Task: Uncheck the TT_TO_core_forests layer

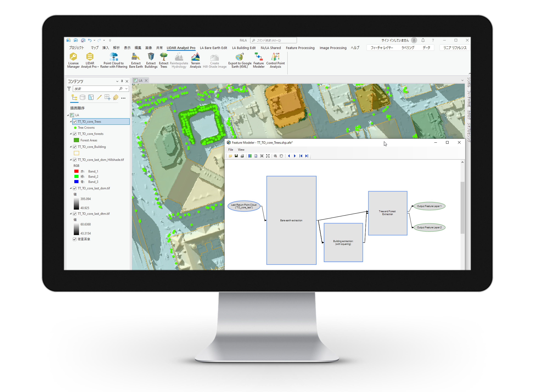Action: 75,134
